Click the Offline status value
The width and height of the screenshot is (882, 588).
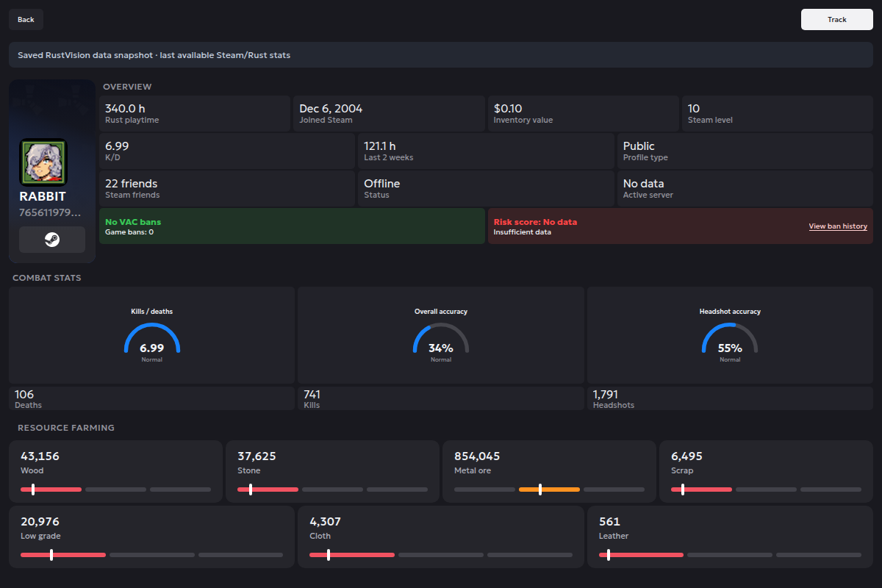(x=382, y=184)
